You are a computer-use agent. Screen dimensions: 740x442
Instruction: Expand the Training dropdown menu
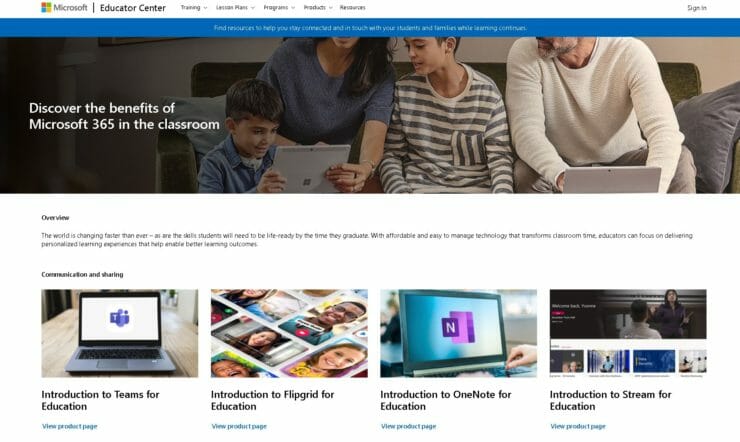[193, 8]
